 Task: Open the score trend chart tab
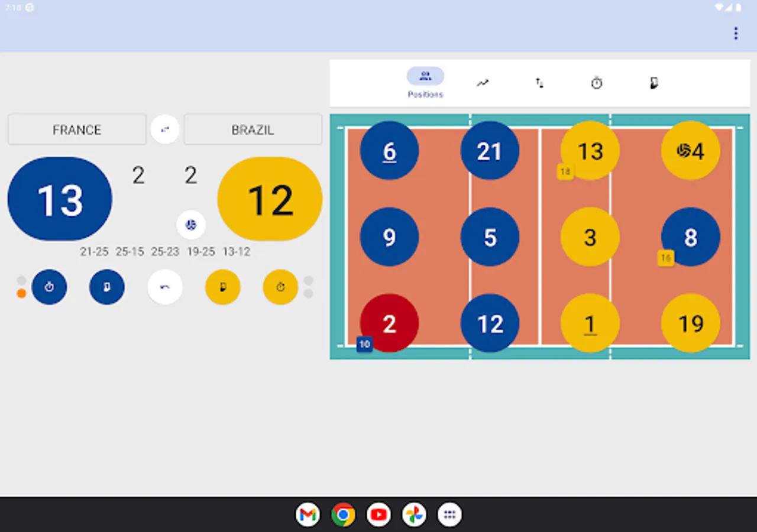[x=483, y=83]
